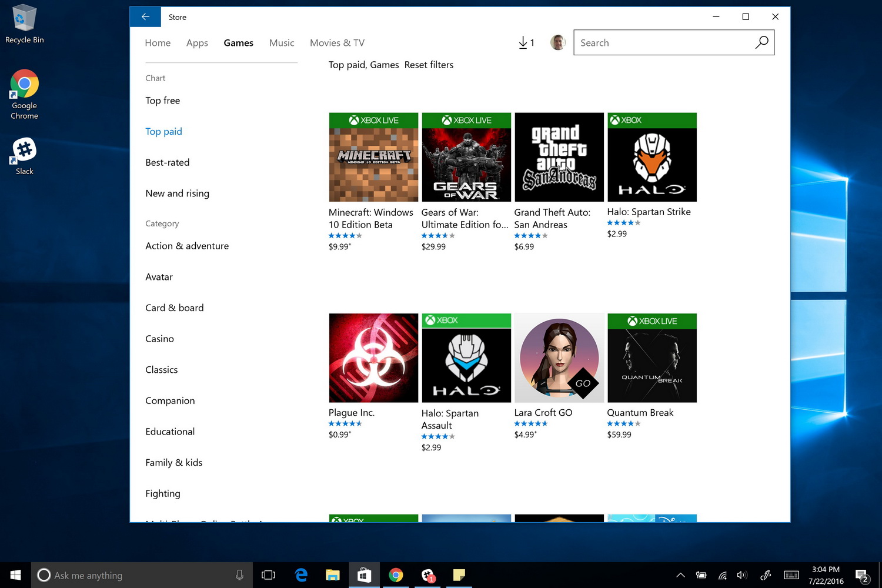
Task: Open Grand Theft Auto San Andreas thumbnail
Action: (x=559, y=157)
